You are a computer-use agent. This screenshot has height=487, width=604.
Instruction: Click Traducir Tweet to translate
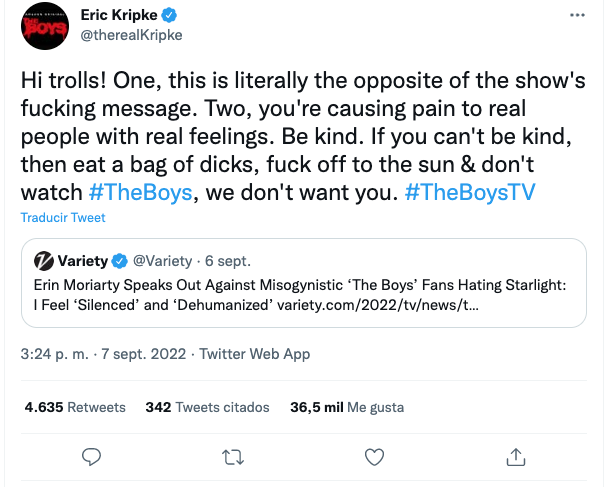click(x=63, y=217)
